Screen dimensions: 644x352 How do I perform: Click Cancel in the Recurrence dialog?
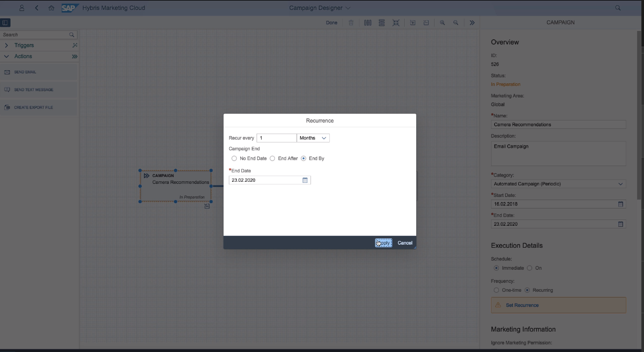pyautogui.click(x=405, y=243)
